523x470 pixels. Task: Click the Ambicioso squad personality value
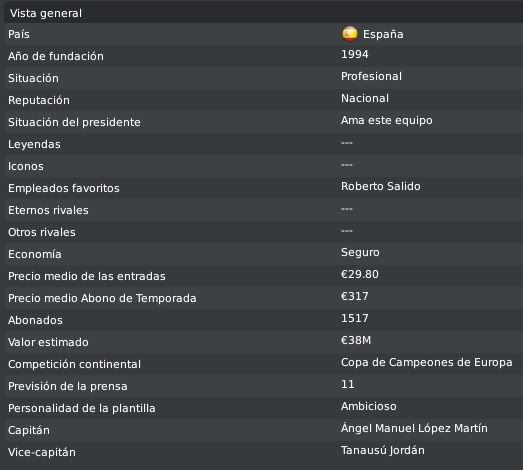click(x=369, y=406)
